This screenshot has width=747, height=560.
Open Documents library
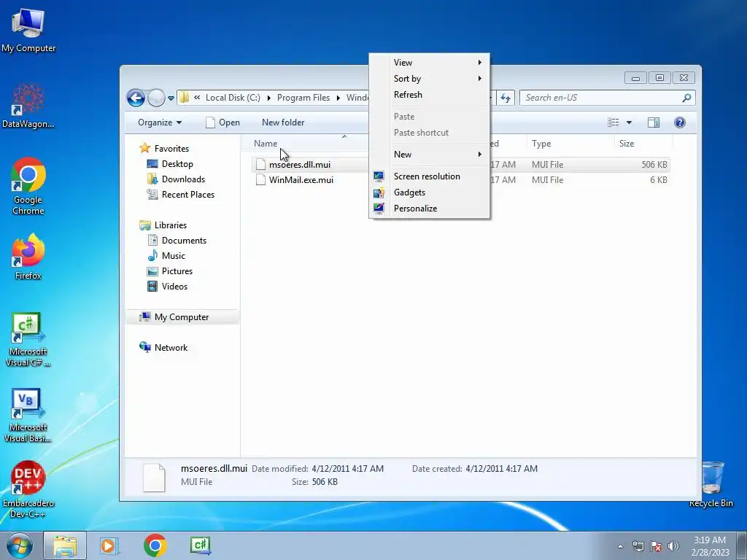177,241
